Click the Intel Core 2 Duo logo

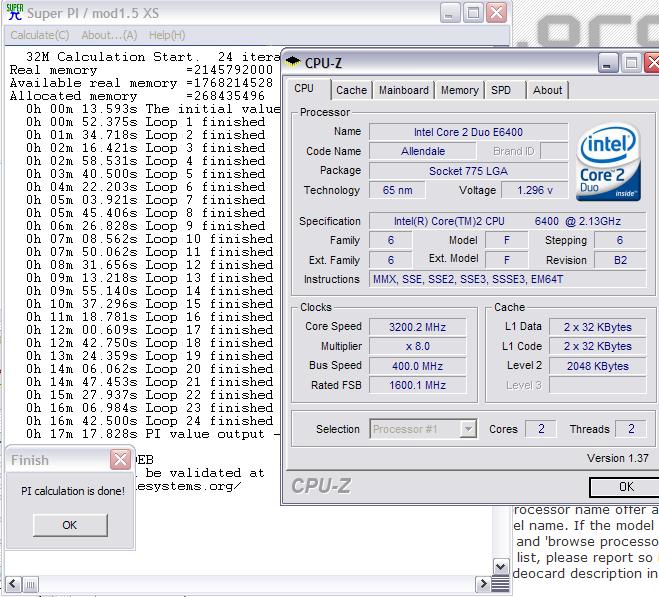point(609,162)
